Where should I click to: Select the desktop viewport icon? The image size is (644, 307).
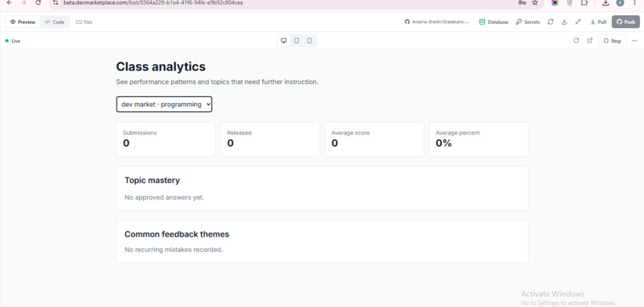(x=284, y=41)
